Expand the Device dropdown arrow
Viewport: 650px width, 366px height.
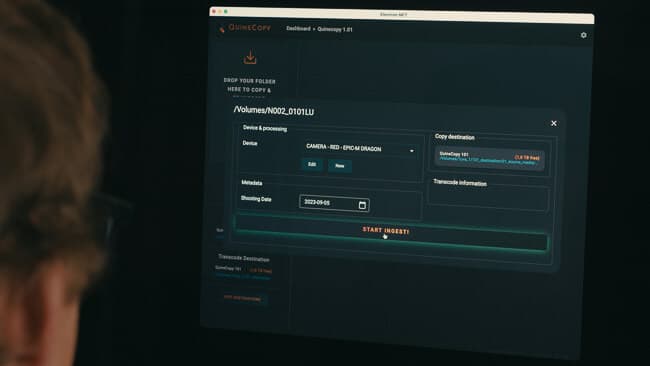pyautogui.click(x=412, y=151)
